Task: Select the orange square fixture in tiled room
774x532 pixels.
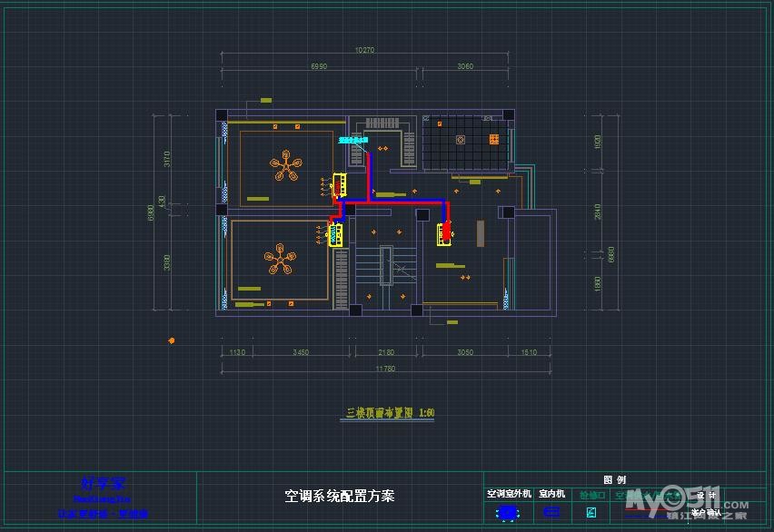Action: 493,139
